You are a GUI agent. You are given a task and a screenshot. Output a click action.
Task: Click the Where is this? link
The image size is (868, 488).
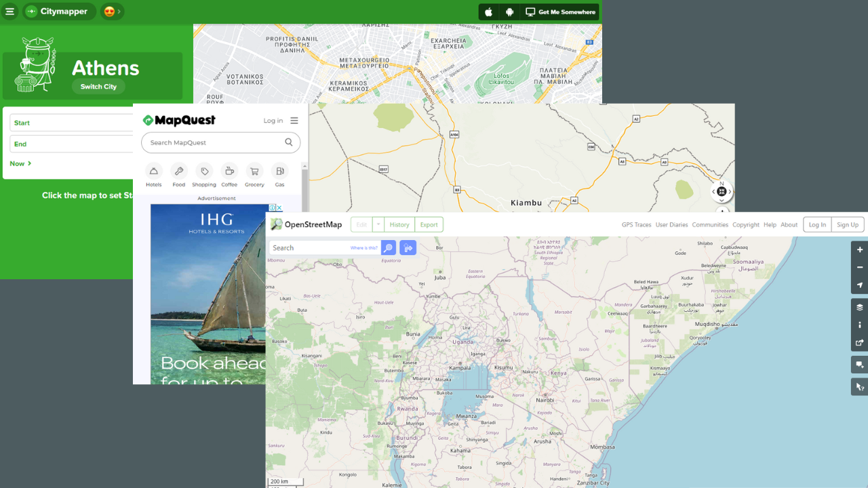(364, 248)
